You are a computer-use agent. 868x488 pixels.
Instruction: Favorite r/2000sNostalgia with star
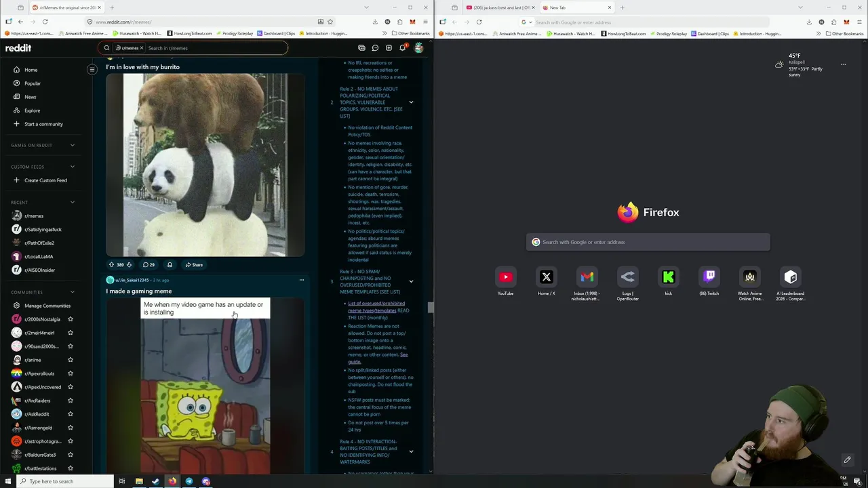[70, 319]
